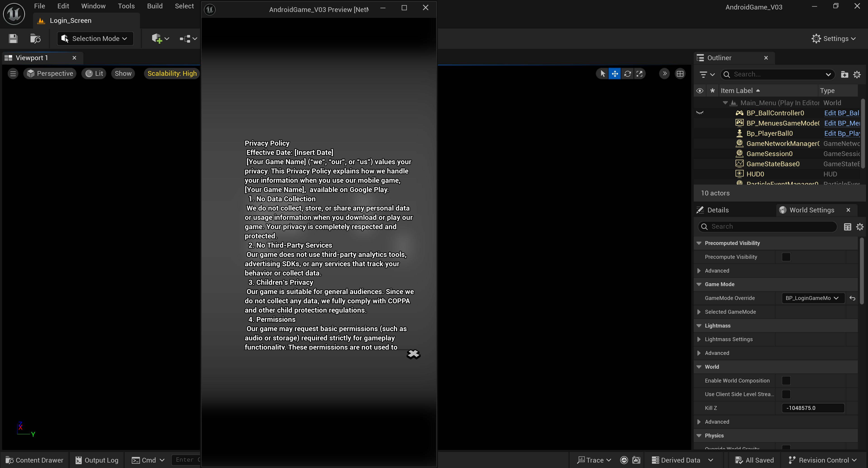Viewport: 868px width, 468px height.
Task: Click the Outliner add folder icon
Action: click(844, 74)
